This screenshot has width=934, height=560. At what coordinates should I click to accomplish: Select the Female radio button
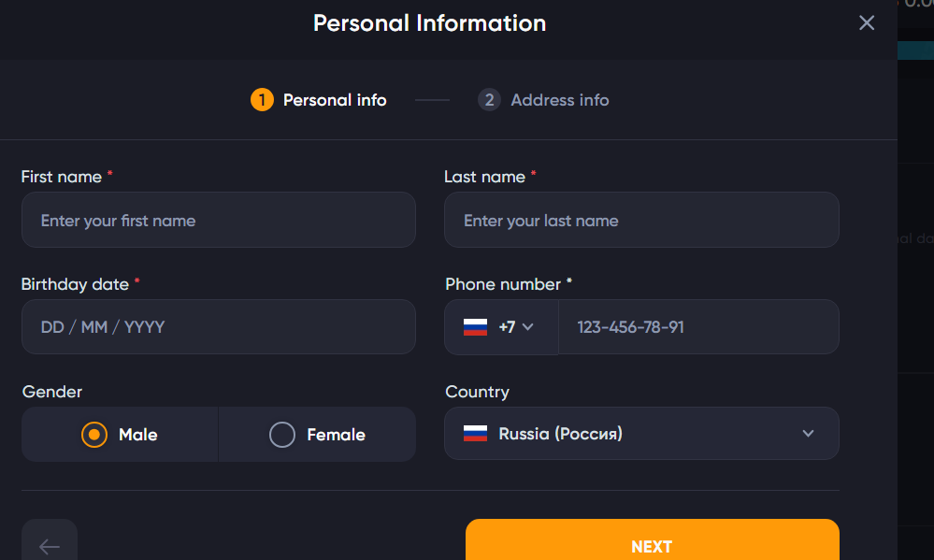tap(282, 435)
